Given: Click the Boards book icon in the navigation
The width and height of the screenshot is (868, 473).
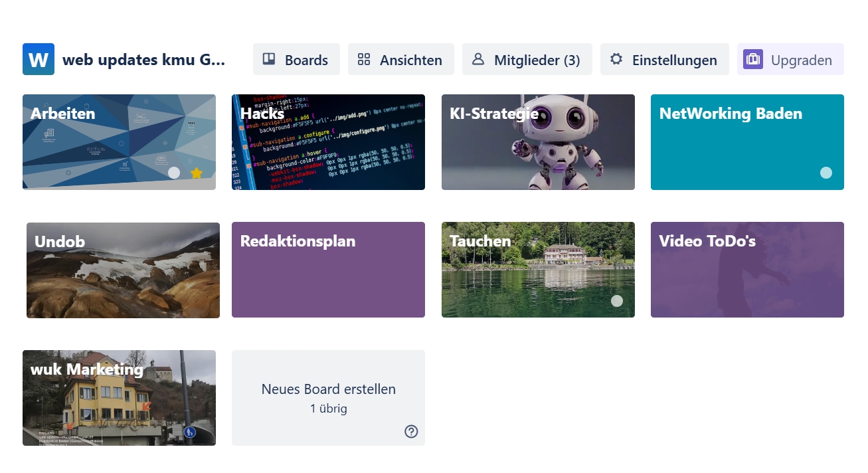Looking at the screenshot, I should click(x=268, y=59).
